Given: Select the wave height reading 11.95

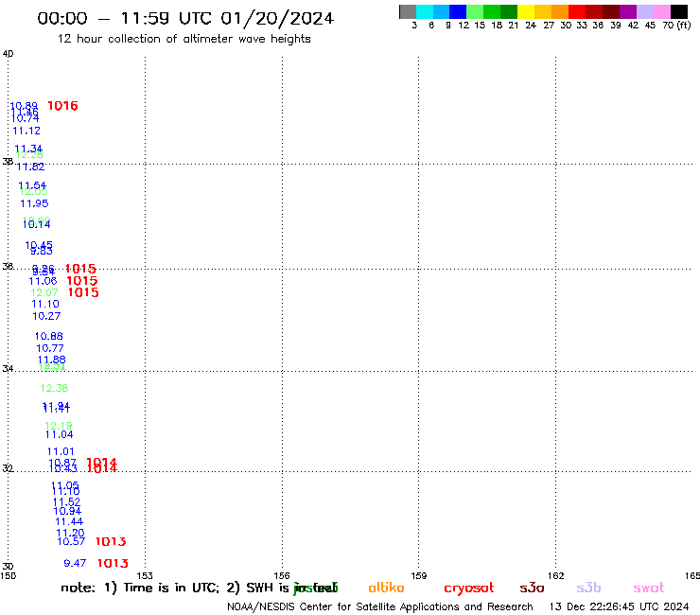Looking at the screenshot, I should tap(34, 203).
